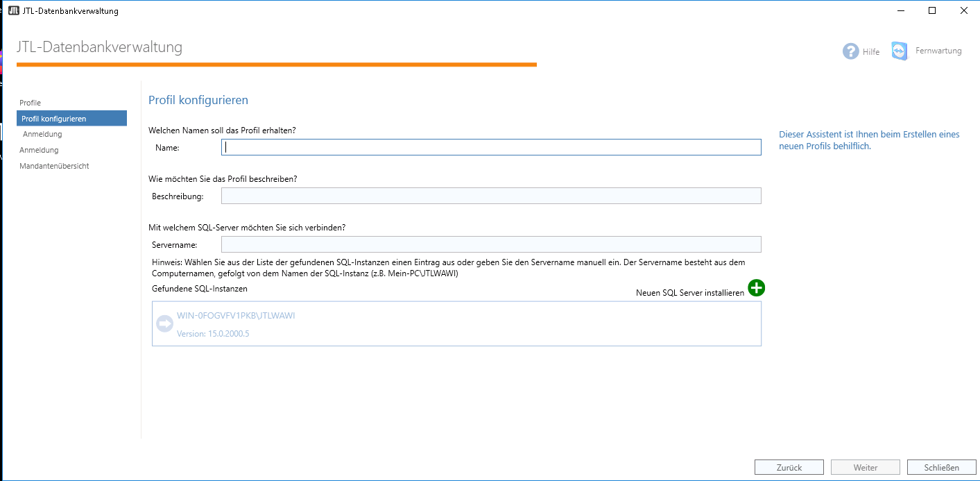The height and width of the screenshot is (481, 980).
Task: Click Profil konfigurieren page heading
Action: click(x=198, y=100)
